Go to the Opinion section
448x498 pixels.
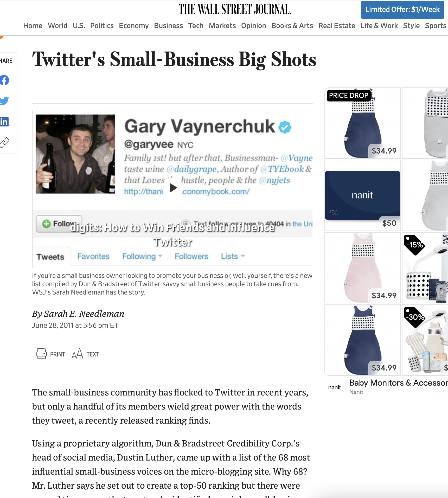click(x=253, y=25)
